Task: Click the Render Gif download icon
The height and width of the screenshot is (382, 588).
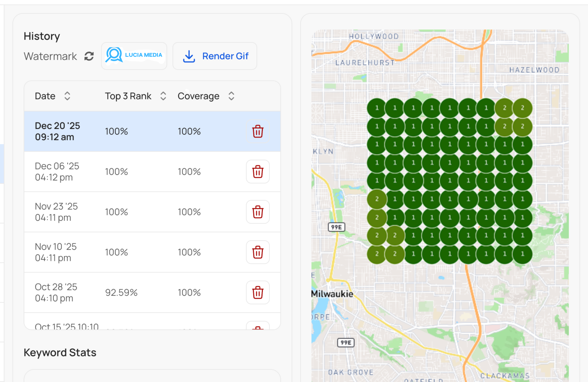Action: click(x=189, y=56)
